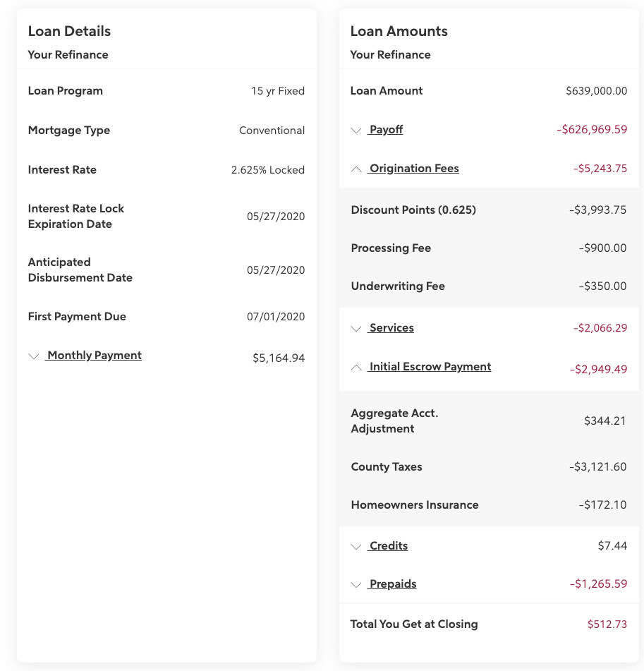644x671 pixels.
Task: Click the Services down-chevron icon
Action: tap(357, 328)
